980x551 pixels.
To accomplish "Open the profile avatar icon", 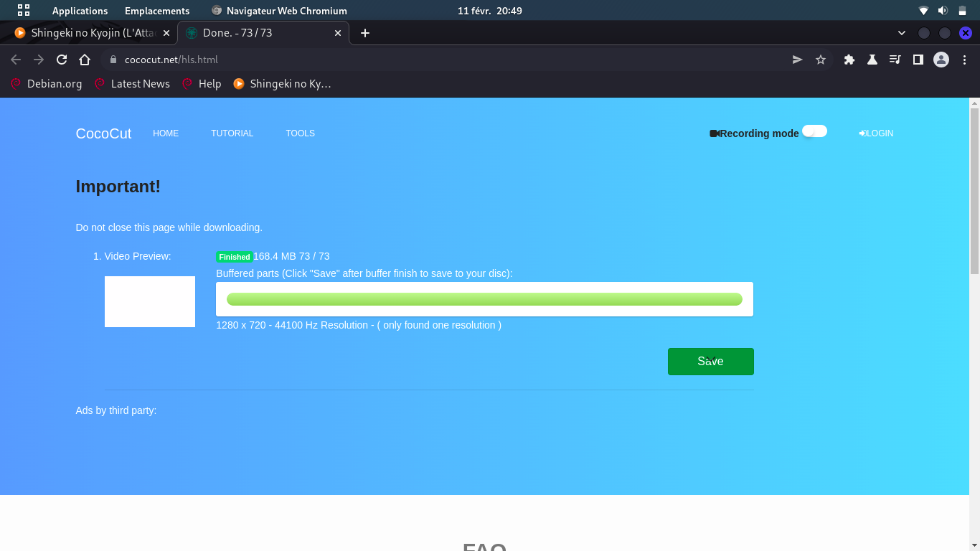I will (x=941, y=60).
